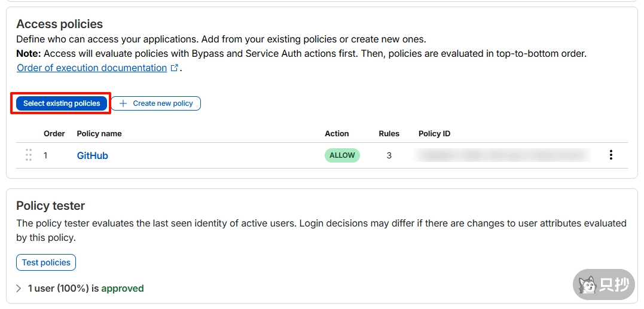Image resolution: width=644 pixels, height=309 pixels.
Task: Click the rules count 3 in GitHub row
Action: [x=389, y=155]
